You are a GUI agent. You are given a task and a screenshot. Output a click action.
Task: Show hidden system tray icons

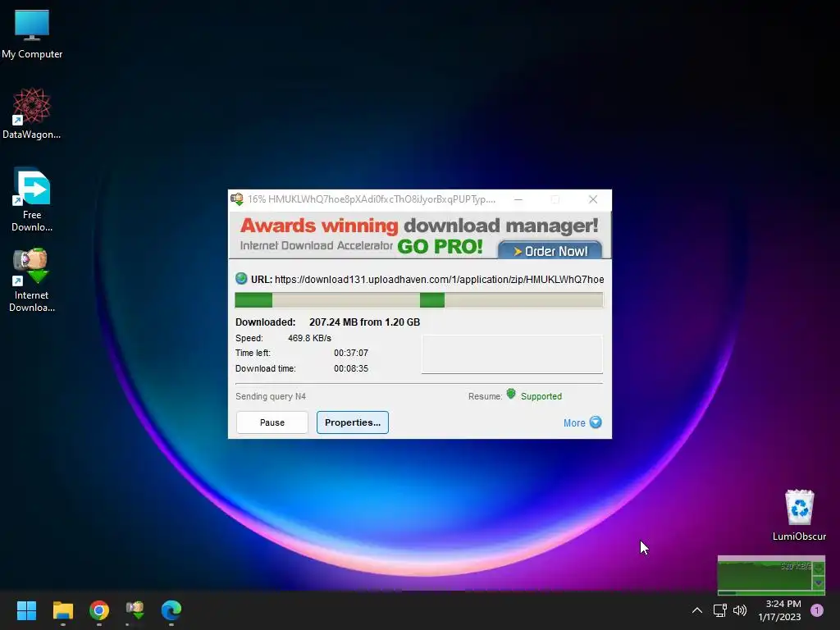click(x=697, y=610)
